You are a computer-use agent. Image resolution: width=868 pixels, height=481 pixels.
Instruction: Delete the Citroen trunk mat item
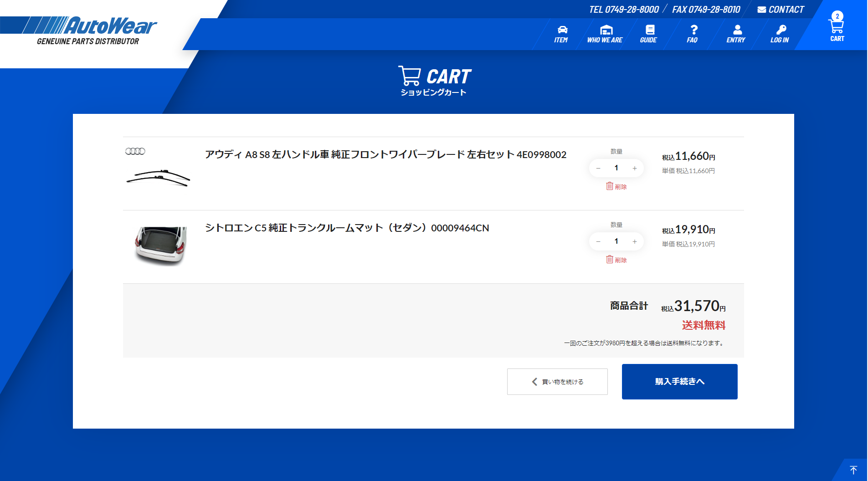coord(616,260)
